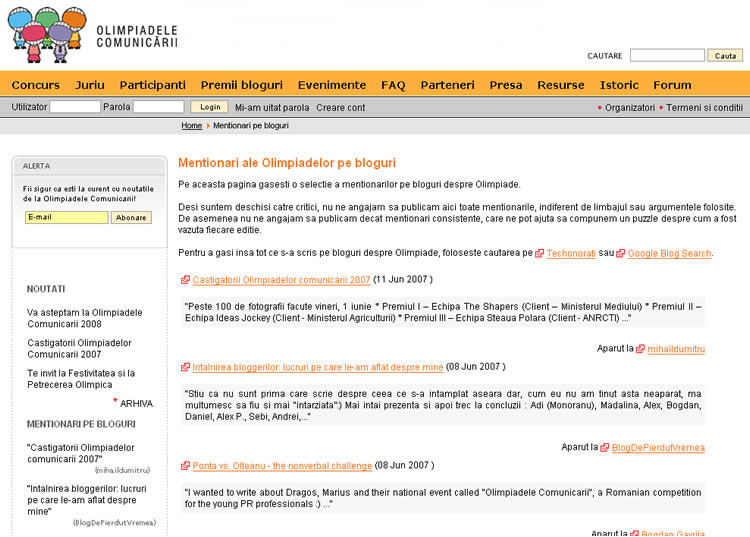The width and height of the screenshot is (750, 537).
Task: Open the Techonorati link
Action: pos(571,253)
